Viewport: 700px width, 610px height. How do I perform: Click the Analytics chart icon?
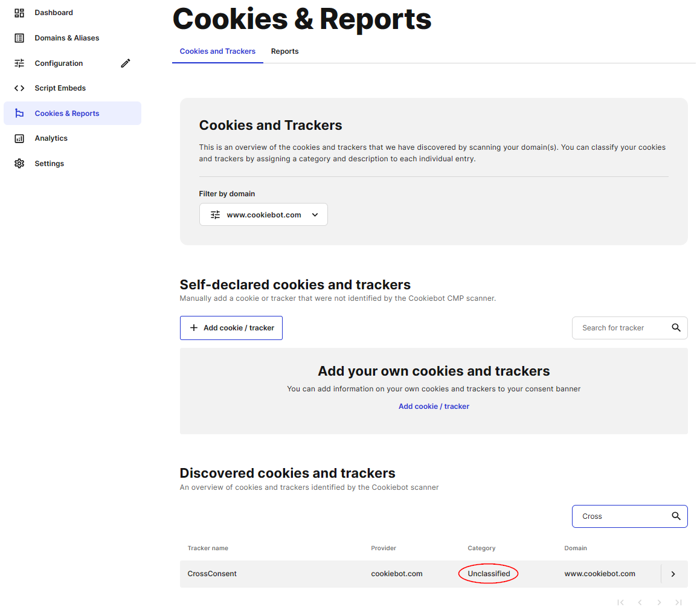point(19,138)
